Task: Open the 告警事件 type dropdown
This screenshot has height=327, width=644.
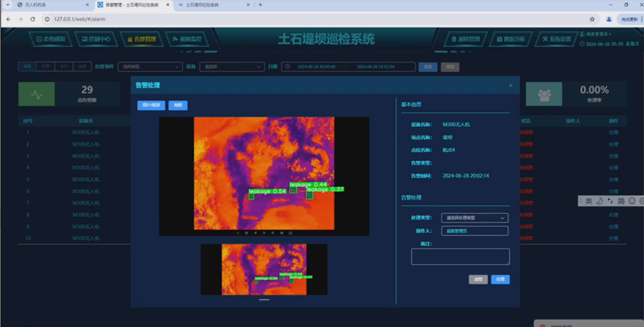Action: pyautogui.click(x=150, y=67)
